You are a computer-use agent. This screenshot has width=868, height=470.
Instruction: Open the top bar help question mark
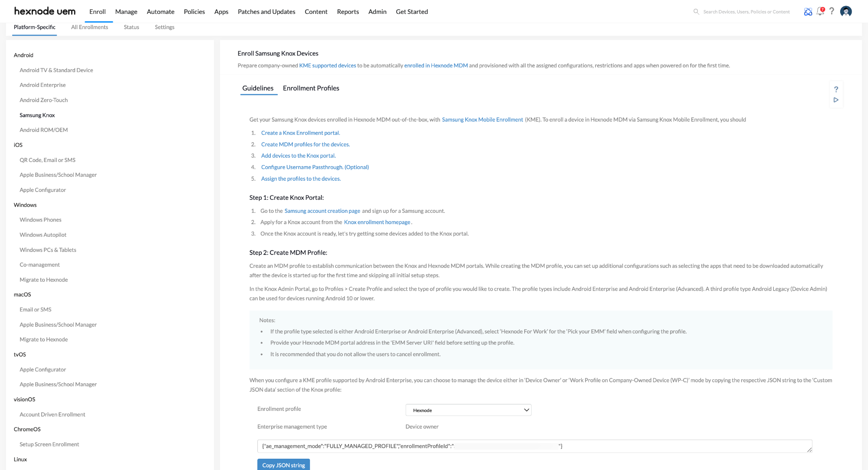tap(832, 11)
